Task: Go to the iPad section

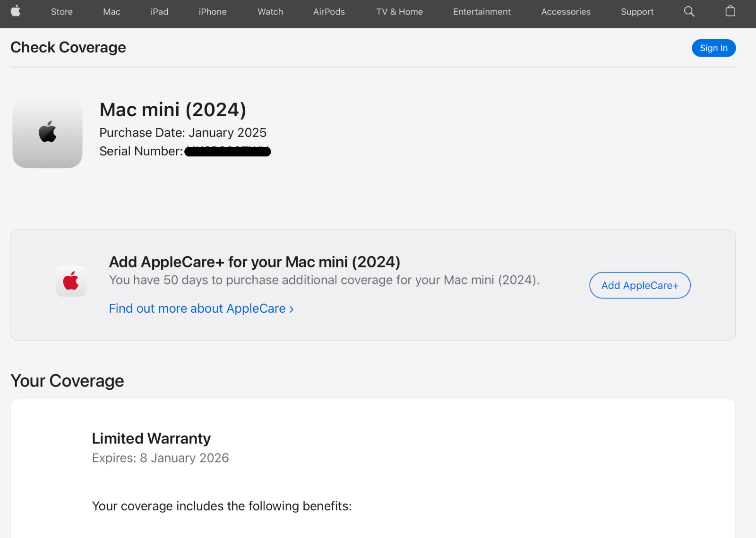Action: [x=159, y=12]
